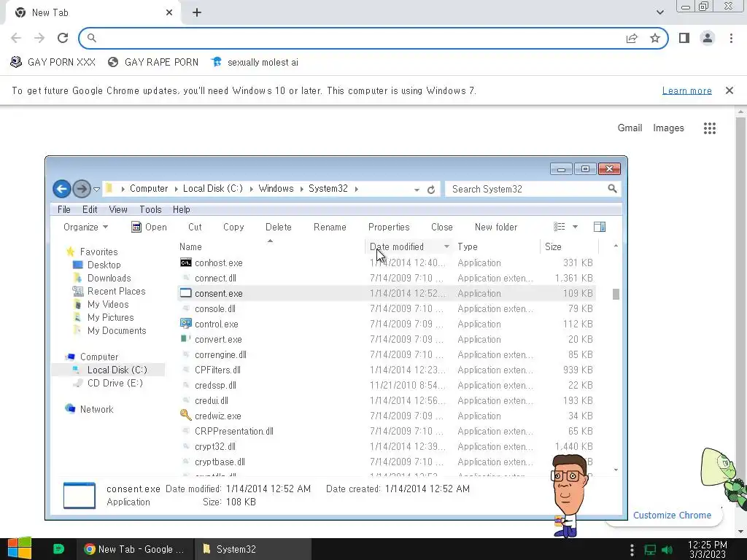Open the Chrome profile avatar
The width and height of the screenshot is (747, 560).
coord(708,38)
